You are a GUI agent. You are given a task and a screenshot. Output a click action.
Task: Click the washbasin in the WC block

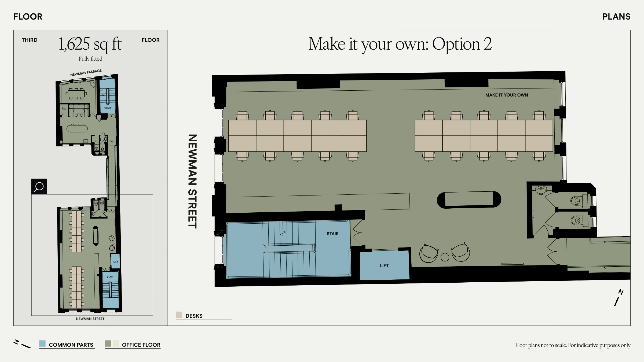541,190
